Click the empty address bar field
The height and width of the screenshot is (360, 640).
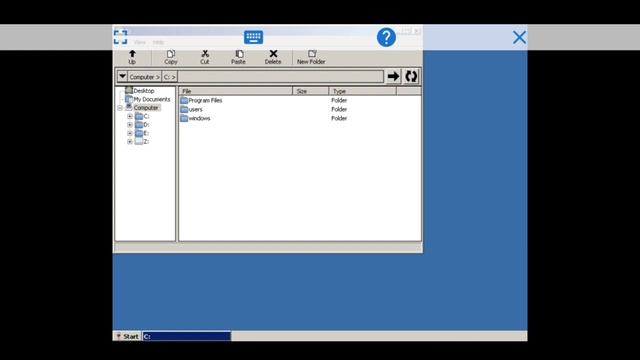coord(280,77)
